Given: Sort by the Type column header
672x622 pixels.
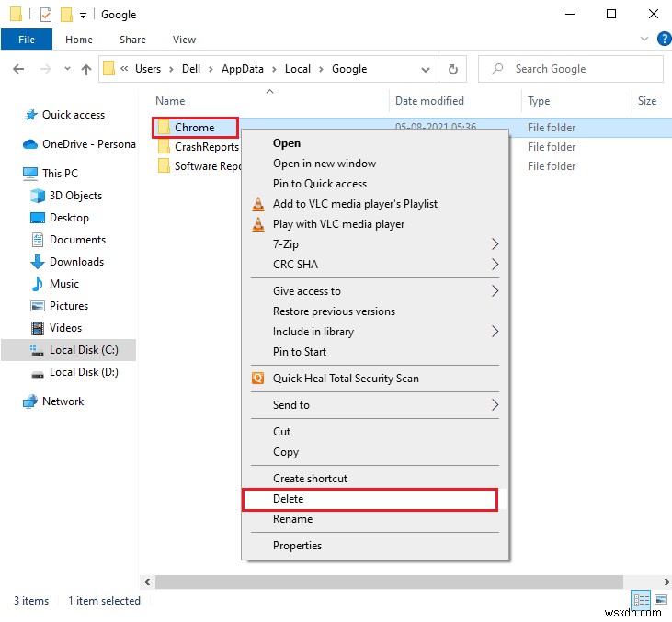Looking at the screenshot, I should coord(539,101).
